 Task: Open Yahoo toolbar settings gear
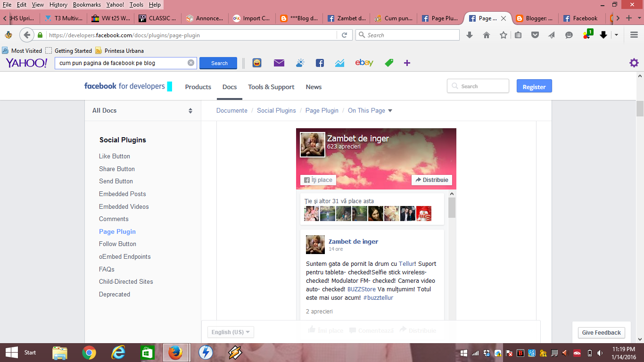click(634, 63)
